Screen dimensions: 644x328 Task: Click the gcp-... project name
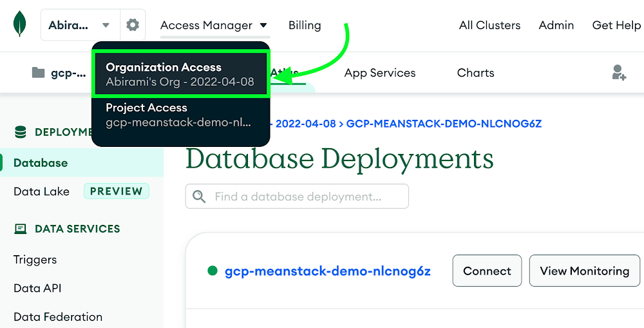69,73
